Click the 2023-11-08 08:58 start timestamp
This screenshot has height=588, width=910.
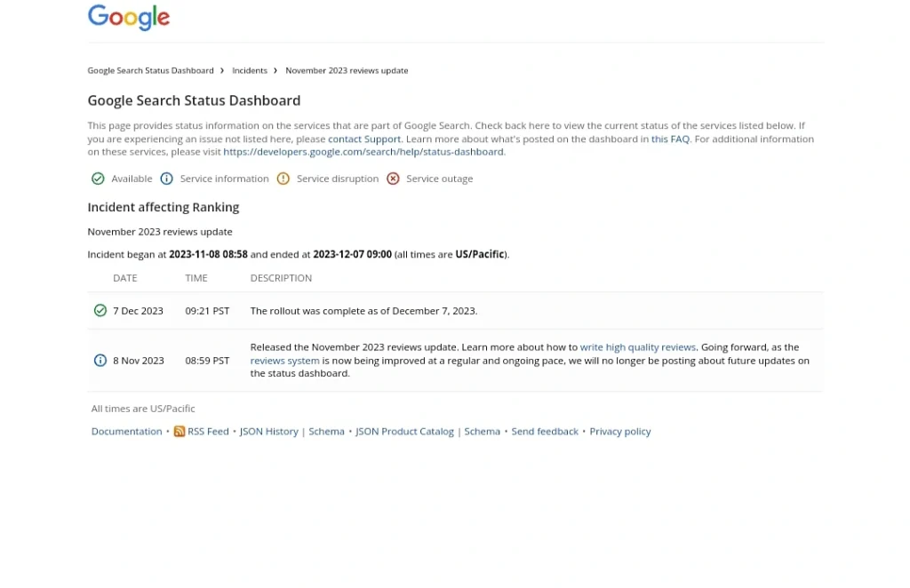click(x=208, y=254)
